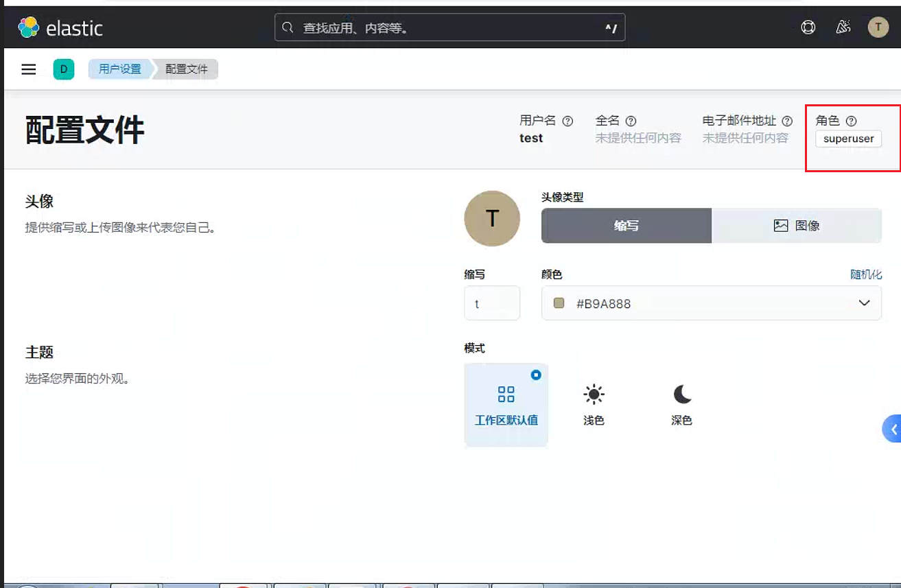Select the 浅色 light mode
This screenshot has height=588, width=901.
594,405
